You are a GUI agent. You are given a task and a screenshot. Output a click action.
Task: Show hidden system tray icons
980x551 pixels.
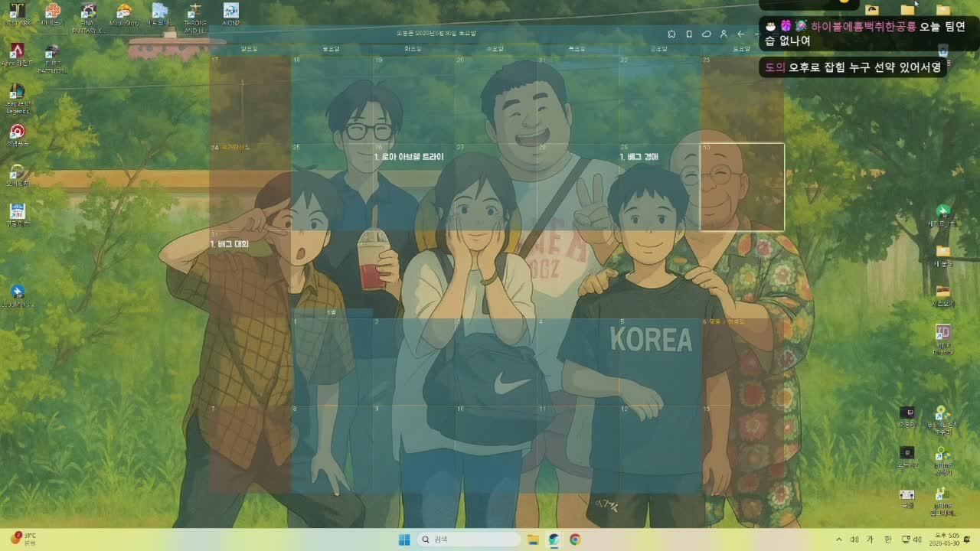[x=839, y=540]
